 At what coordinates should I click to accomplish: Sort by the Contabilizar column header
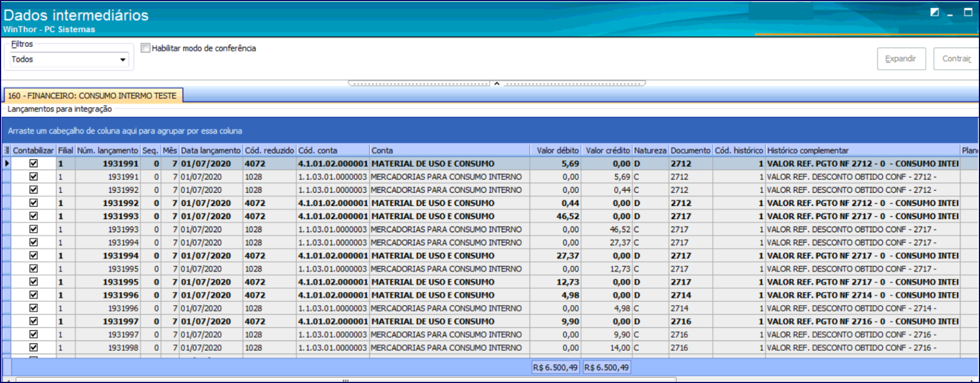point(33,150)
